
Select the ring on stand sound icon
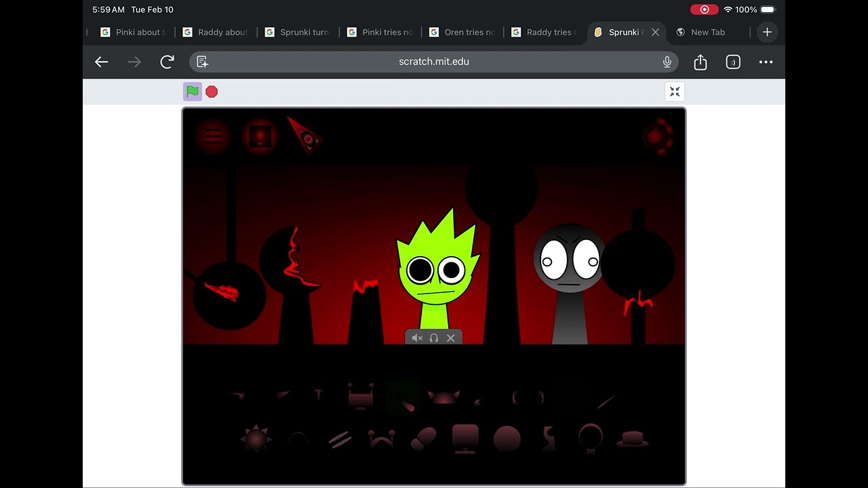click(591, 439)
